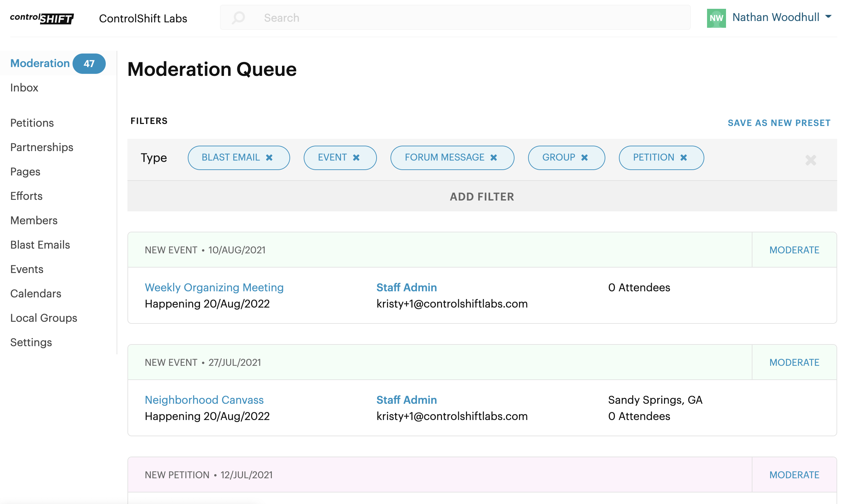The width and height of the screenshot is (846, 504).
Task: Remove the FORUM MESSAGE filter chip
Action: [494, 157]
